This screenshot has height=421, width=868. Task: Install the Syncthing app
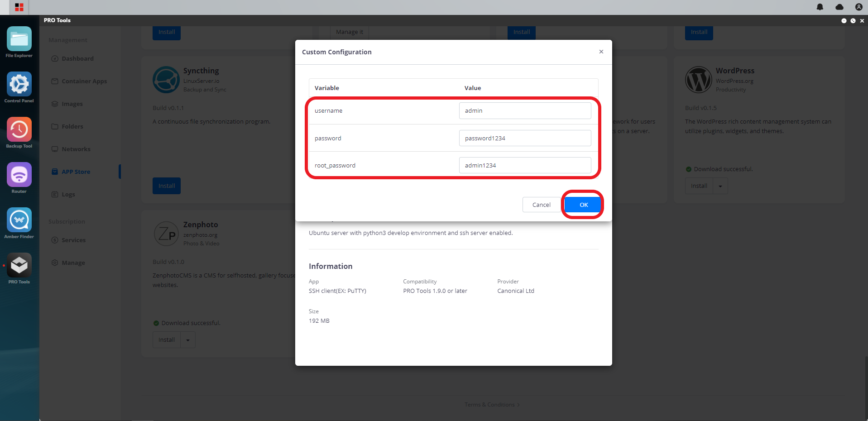(167, 186)
